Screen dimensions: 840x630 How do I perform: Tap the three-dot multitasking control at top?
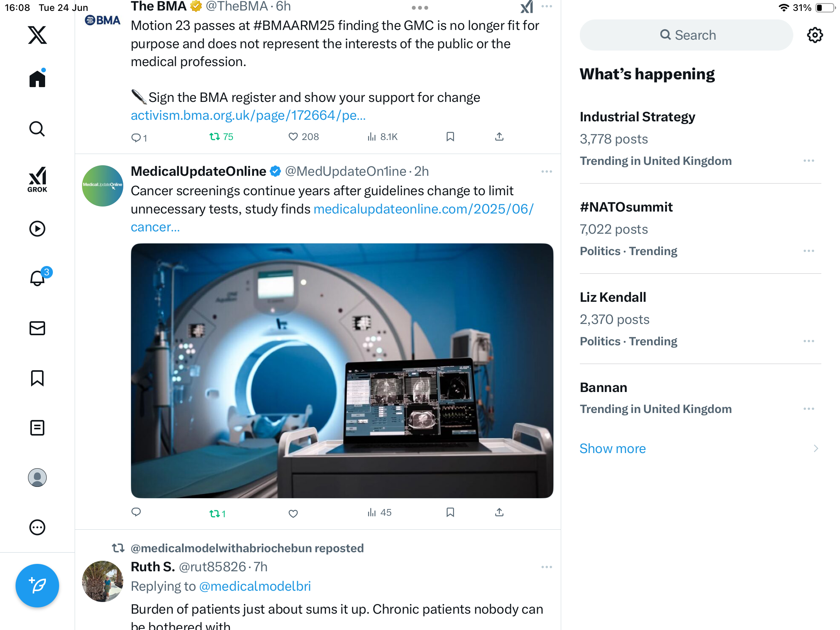pyautogui.click(x=420, y=8)
